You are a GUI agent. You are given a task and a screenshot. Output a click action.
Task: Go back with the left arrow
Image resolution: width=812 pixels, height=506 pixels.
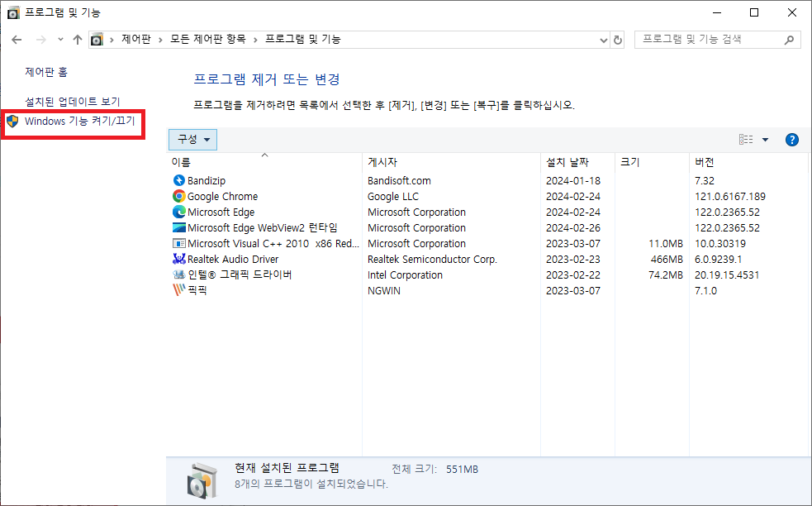(17, 40)
